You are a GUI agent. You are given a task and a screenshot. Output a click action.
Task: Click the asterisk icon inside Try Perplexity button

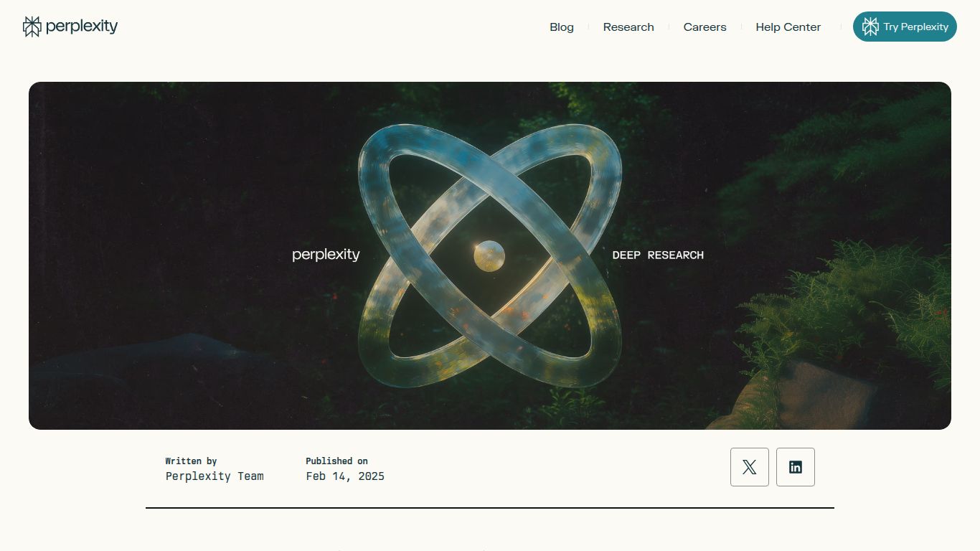coord(870,26)
